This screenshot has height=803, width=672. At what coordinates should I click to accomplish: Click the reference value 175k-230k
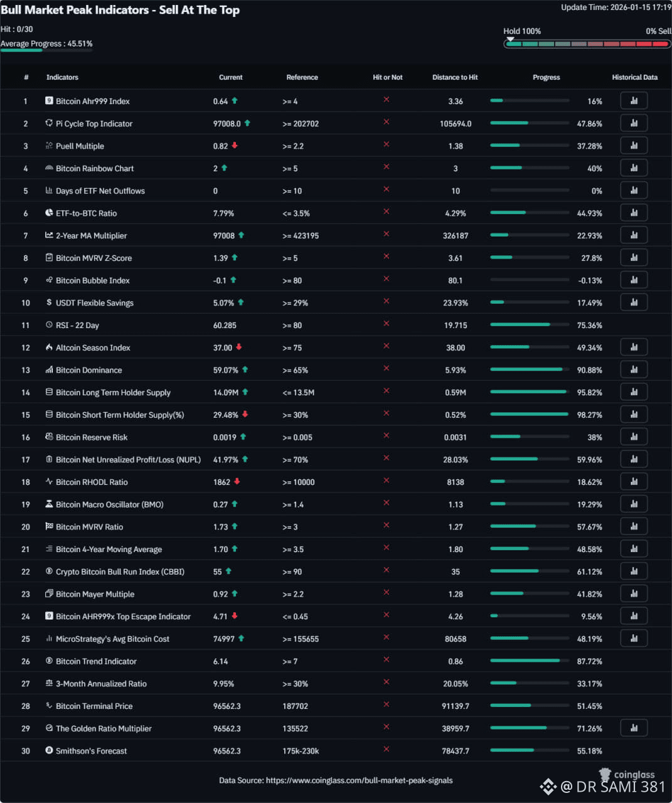tap(301, 751)
